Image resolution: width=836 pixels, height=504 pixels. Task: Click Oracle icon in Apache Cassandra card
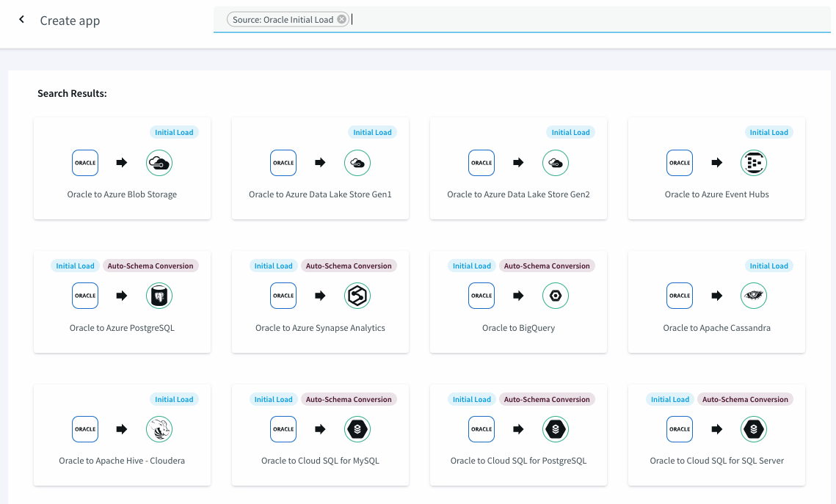tap(680, 296)
